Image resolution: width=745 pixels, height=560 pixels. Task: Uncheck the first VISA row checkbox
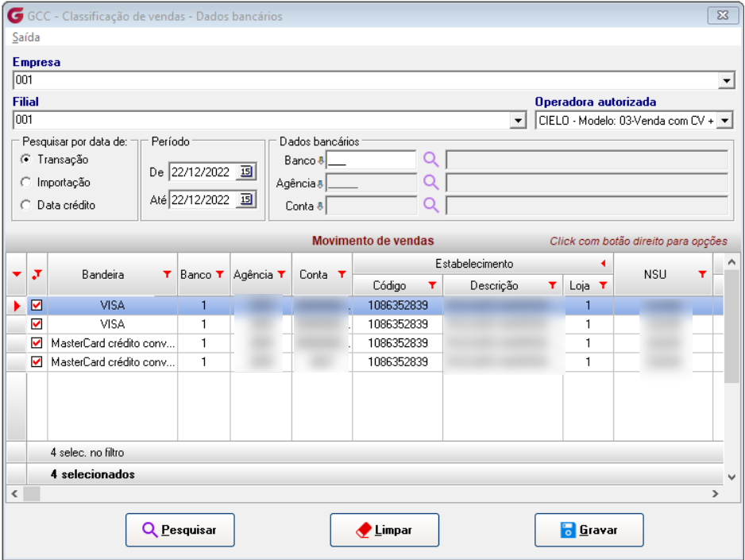(37, 305)
